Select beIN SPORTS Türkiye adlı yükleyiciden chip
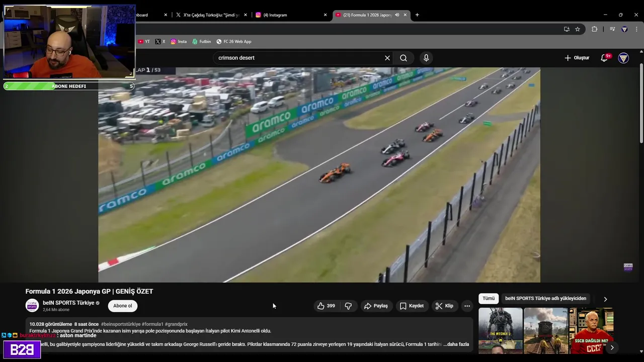Image resolution: width=644 pixels, height=362 pixels. [x=545, y=299]
